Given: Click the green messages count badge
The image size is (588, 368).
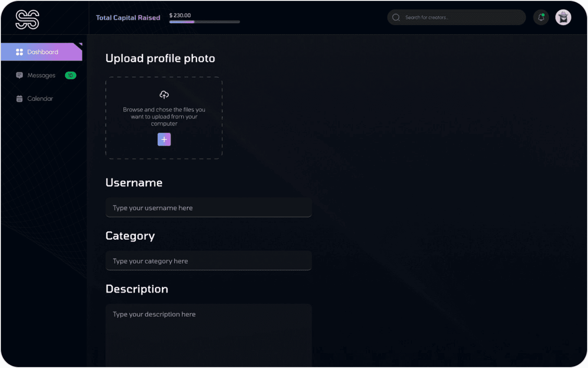Looking at the screenshot, I should 70,75.
